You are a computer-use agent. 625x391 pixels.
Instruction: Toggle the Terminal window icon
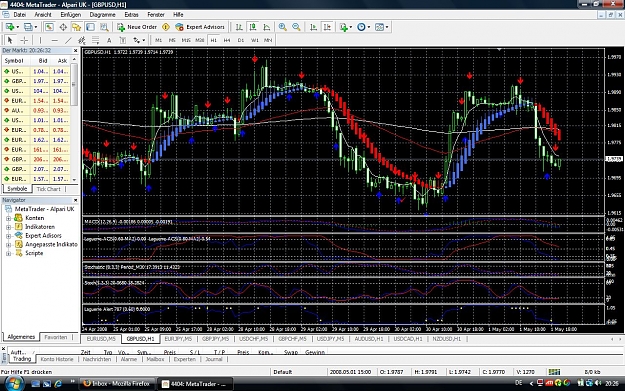pos(90,27)
